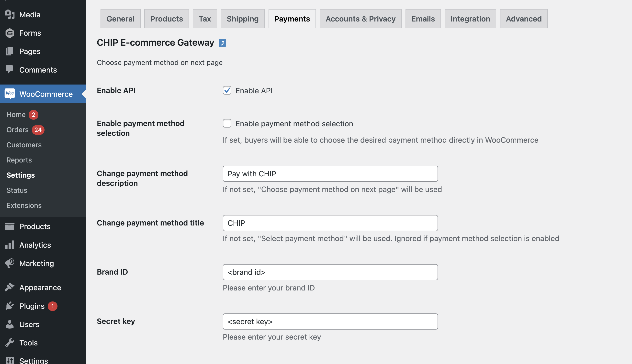The width and height of the screenshot is (632, 364).
Task: Select the Payments tab
Action: 292,19
